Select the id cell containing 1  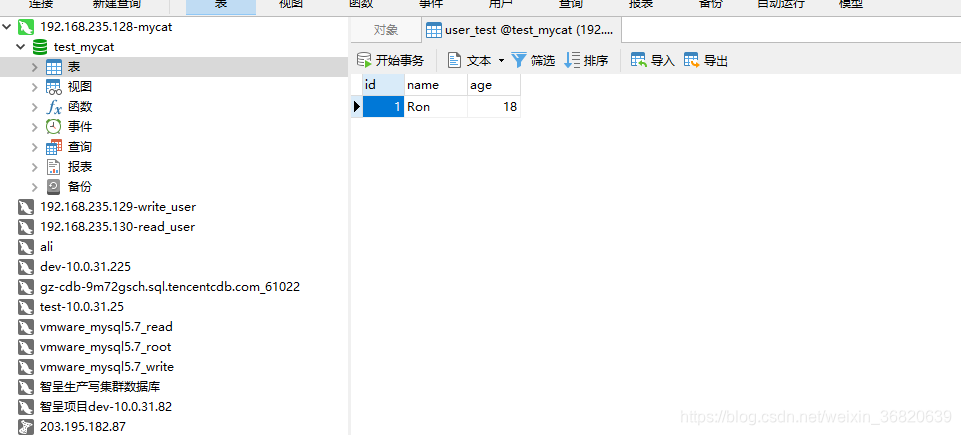click(x=383, y=107)
